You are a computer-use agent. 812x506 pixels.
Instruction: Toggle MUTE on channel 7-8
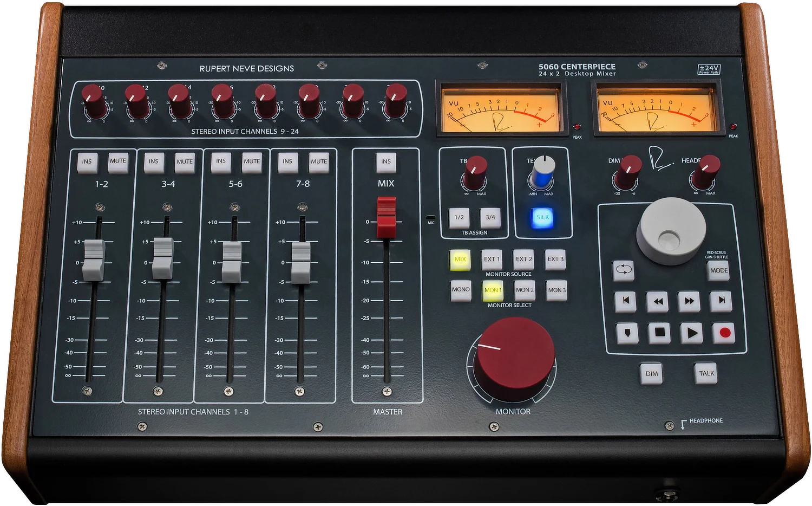319,163
